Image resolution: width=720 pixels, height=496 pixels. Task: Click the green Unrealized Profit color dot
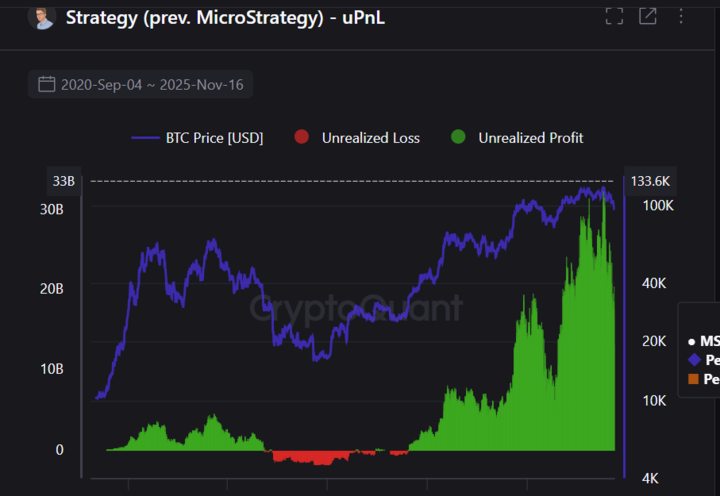click(x=459, y=138)
